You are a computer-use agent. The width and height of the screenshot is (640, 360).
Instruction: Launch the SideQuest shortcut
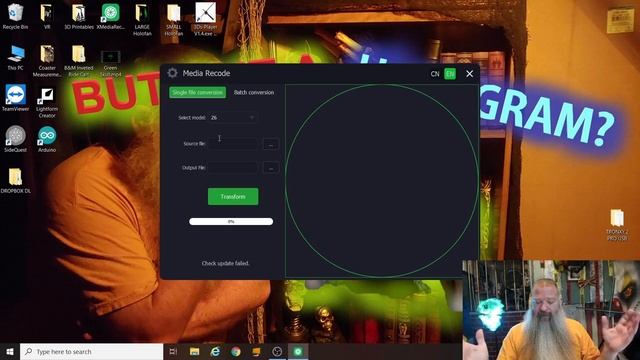[x=16, y=139]
